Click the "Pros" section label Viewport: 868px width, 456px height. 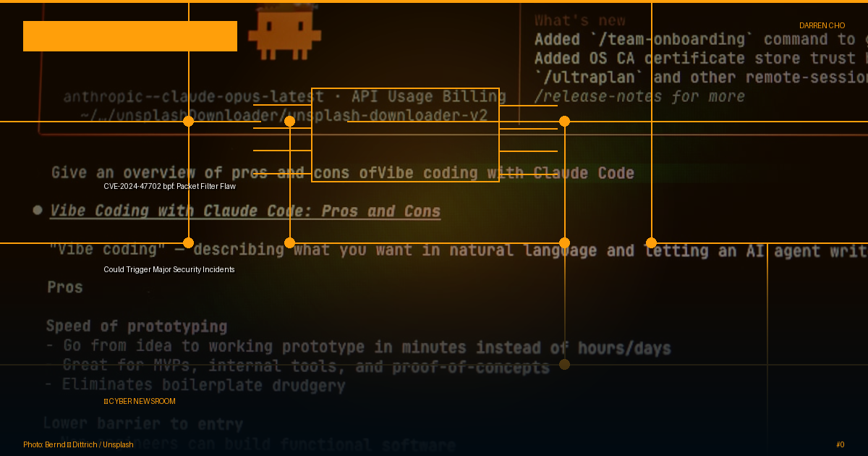(65, 287)
